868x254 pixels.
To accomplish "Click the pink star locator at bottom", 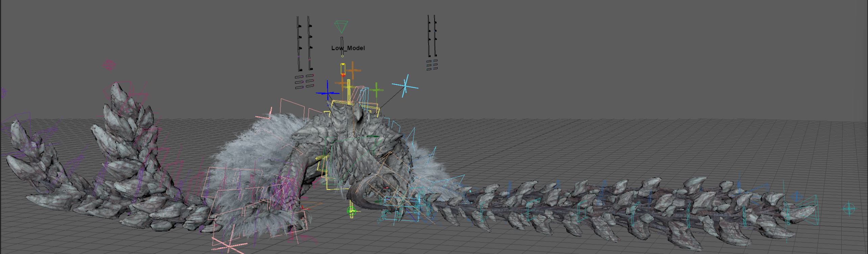I will tap(229, 245).
